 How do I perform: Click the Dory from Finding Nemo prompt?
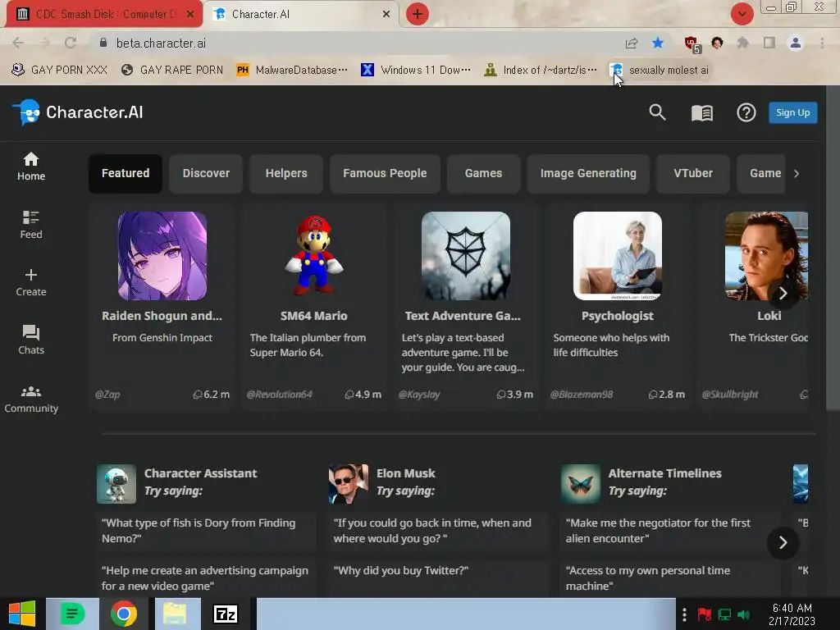pos(206,531)
